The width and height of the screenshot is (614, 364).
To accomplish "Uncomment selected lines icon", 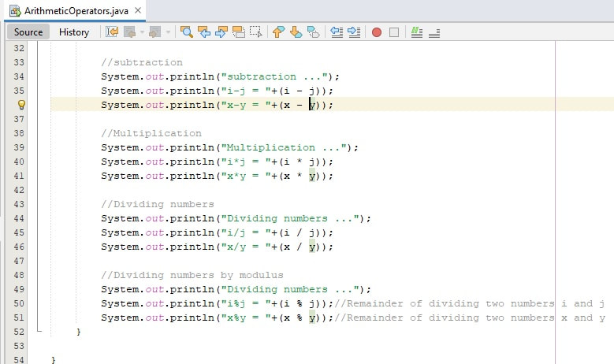I will click(x=434, y=33).
